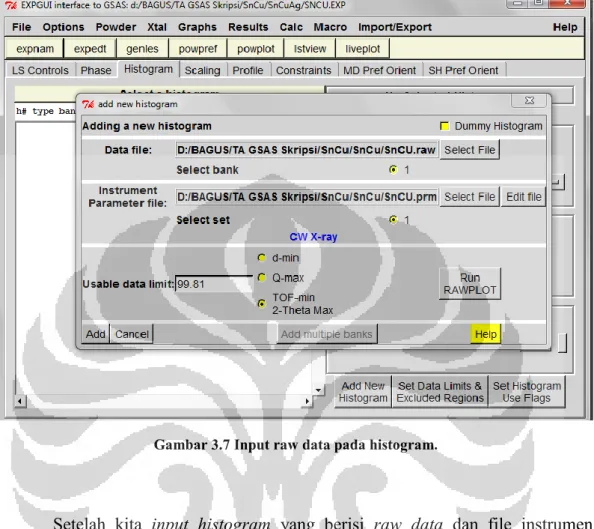Click the Usable data limit field
Screen dimensions: 594x529
(214, 284)
